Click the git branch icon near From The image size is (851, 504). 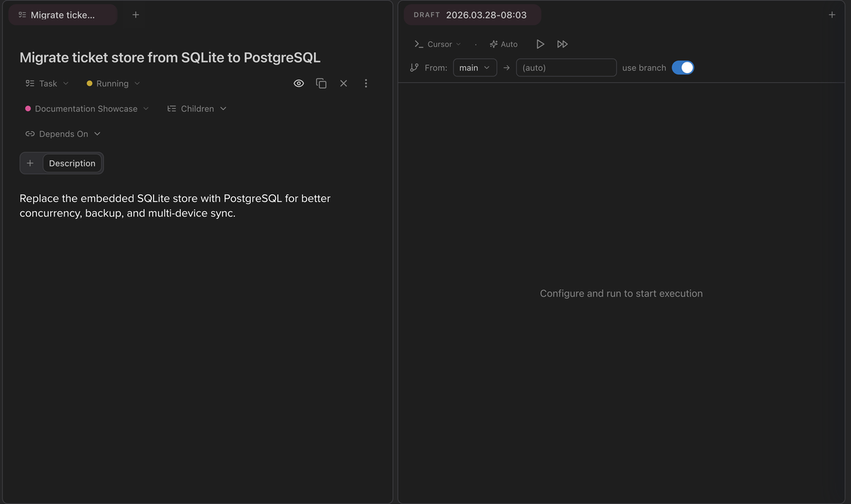(x=414, y=68)
